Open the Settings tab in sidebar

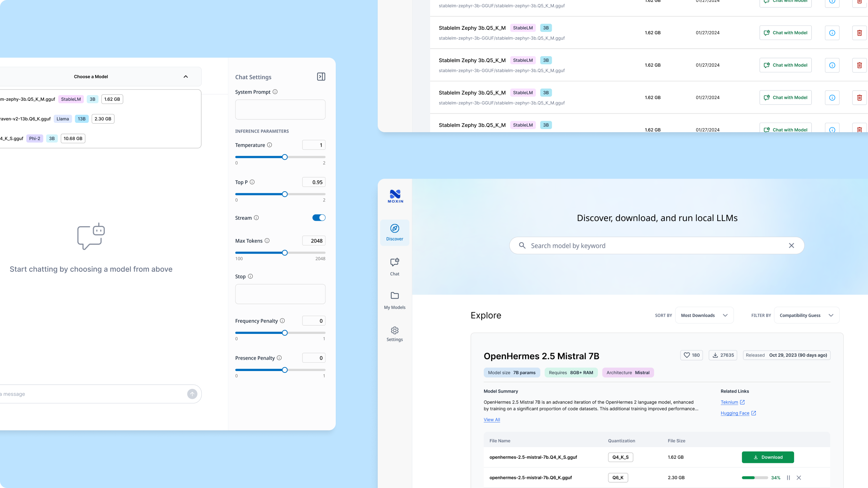(394, 334)
